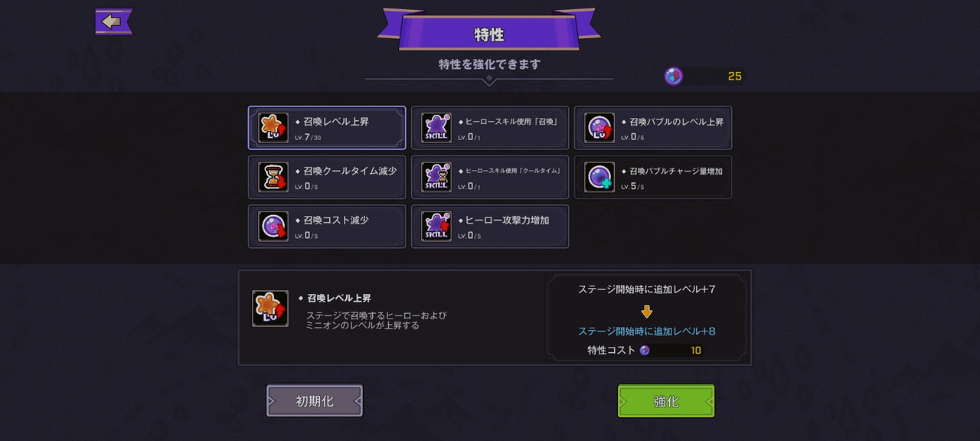Choose the ヒーロースキル使用「クールタイム」 skill icon
Screen dimensions: 980x441
(x=436, y=177)
